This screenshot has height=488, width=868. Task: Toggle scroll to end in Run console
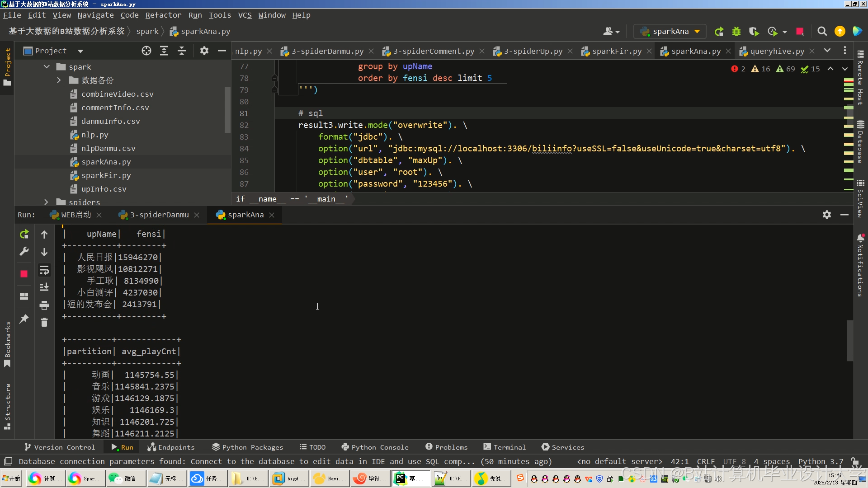pos(44,287)
